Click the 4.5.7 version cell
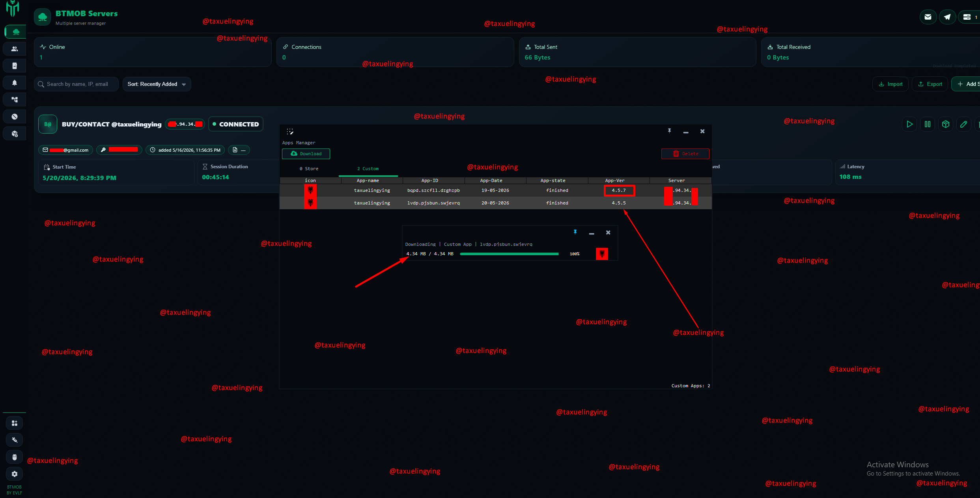This screenshot has width=980, height=498. 619,190
